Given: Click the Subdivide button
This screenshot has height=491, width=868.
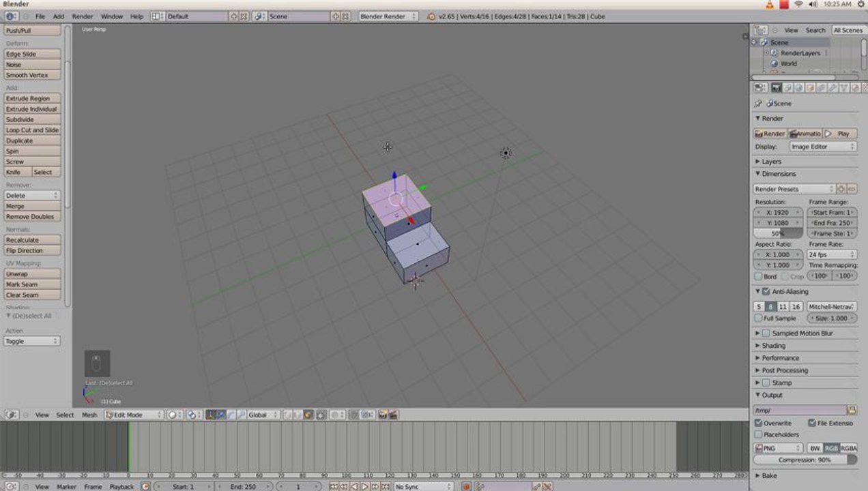Looking at the screenshot, I should [x=32, y=119].
